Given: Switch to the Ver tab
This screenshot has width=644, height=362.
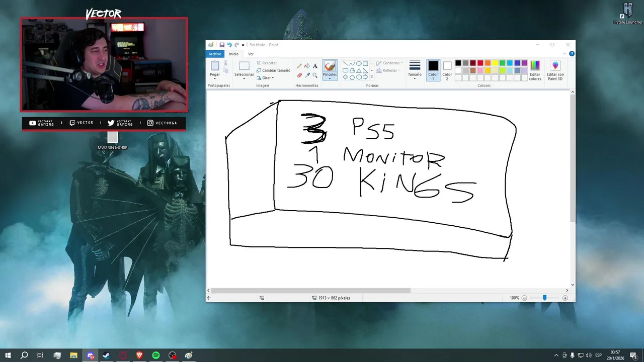Looking at the screenshot, I should 251,54.
